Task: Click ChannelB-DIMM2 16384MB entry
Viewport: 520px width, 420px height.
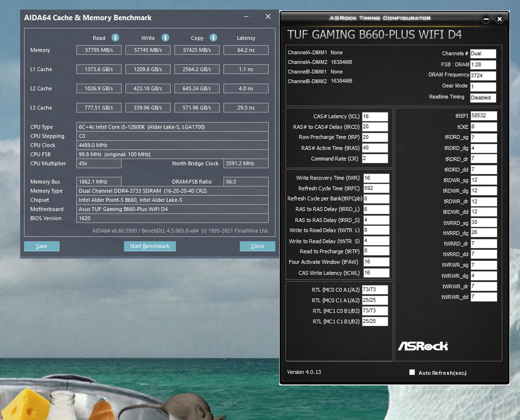Action: point(320,81)
